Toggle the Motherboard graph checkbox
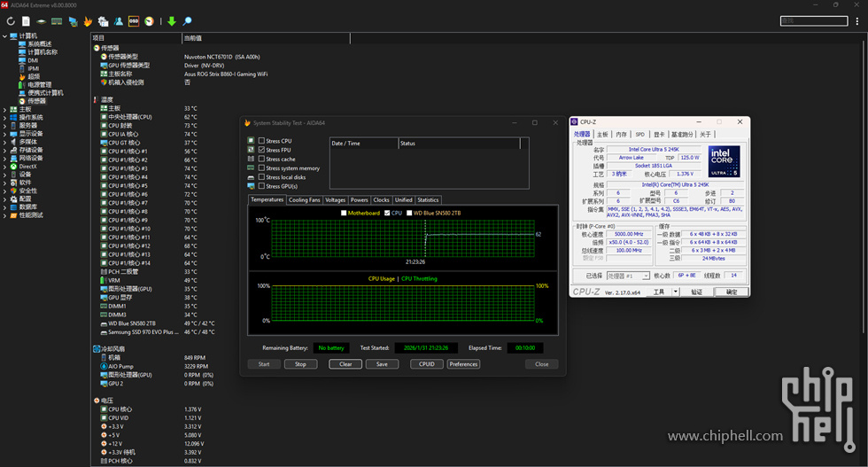 (344, 213)
